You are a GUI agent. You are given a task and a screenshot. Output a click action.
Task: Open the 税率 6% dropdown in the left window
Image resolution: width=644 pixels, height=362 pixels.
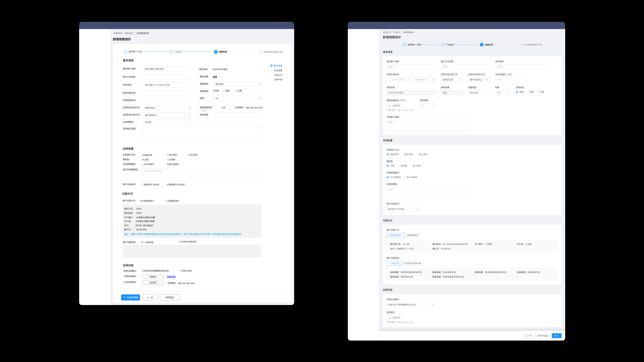(x=237, y=98)
